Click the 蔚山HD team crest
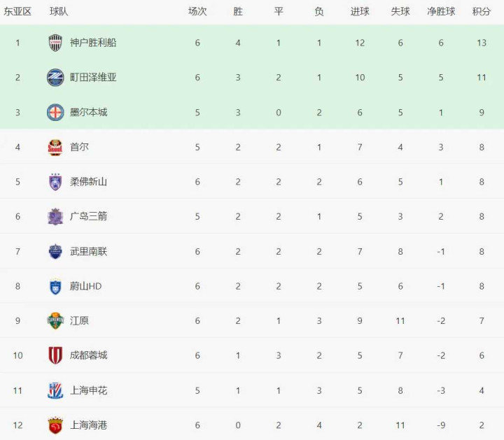The height and width of the screenshot is (440, 504). pos(55,286)
